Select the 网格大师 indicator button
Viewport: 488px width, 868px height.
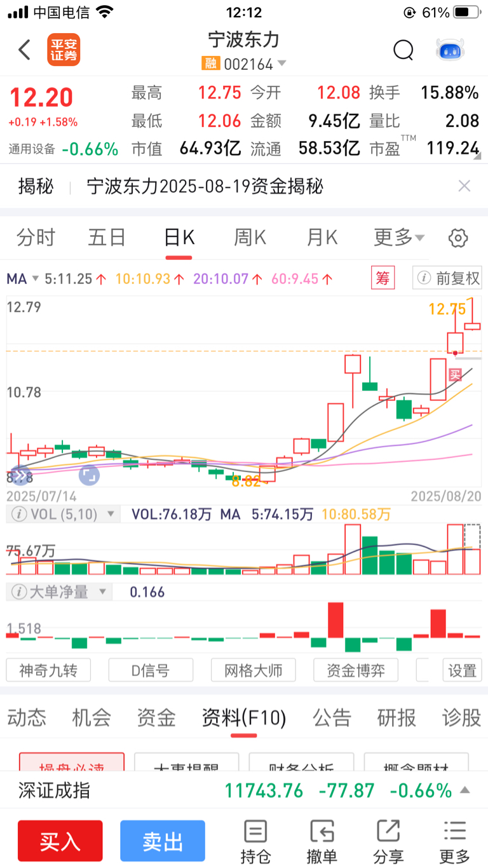tap(253, 670)
